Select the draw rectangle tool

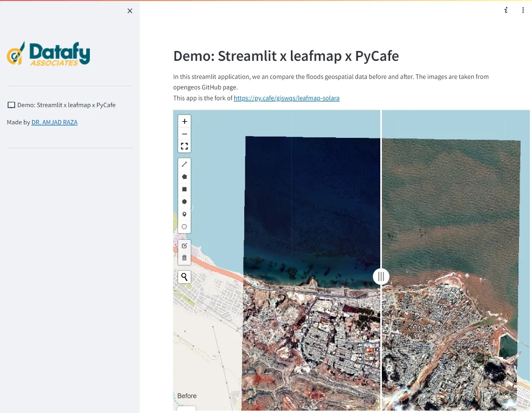184,189
